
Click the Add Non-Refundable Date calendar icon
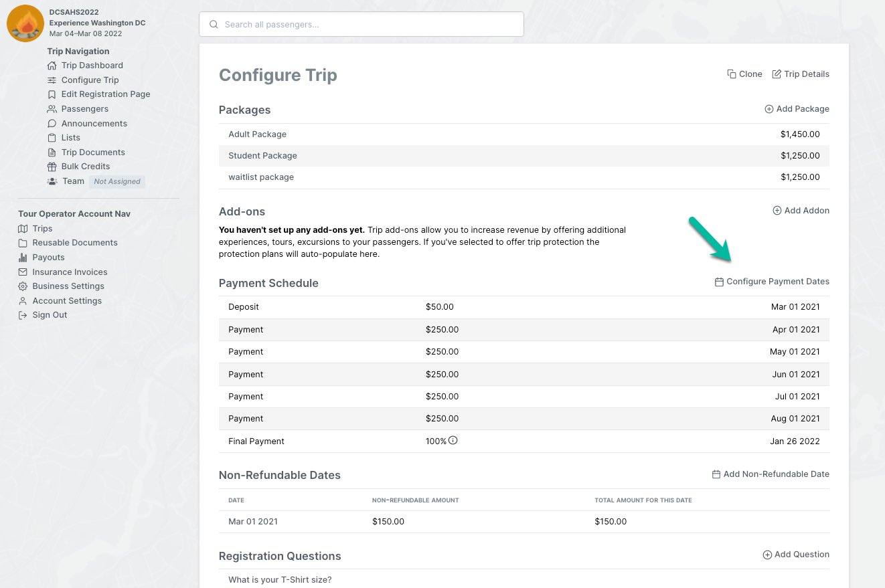click(x=716, y=474)
